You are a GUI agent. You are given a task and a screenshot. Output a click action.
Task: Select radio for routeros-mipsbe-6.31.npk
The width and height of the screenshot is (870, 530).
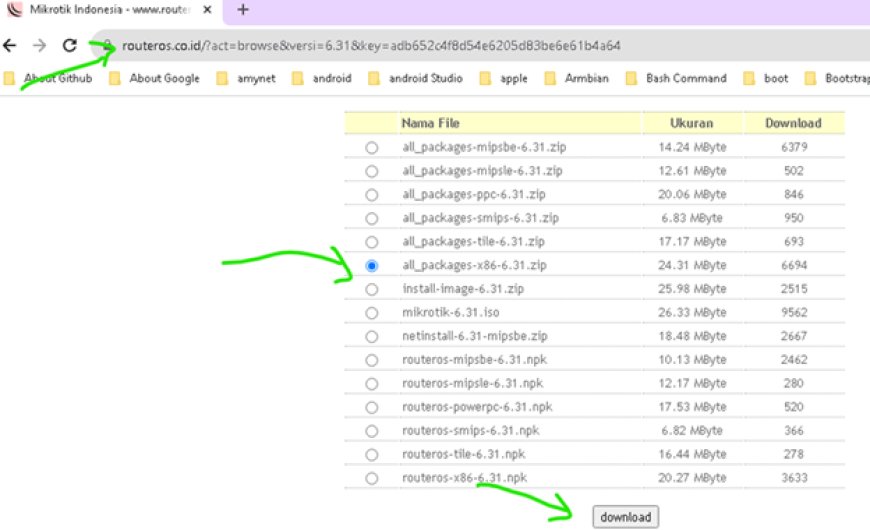[x=371, y=360]
